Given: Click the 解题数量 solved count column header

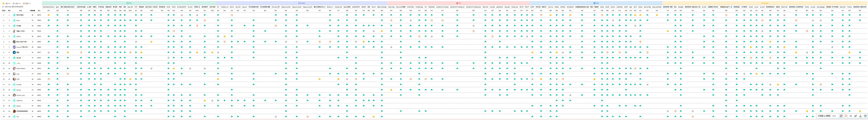Looking at the screenshot, I should click(32, 10).
